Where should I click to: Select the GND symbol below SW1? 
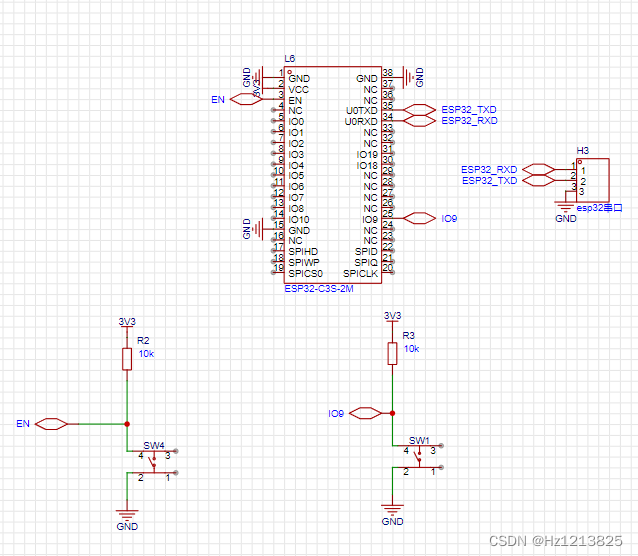(392, 509)
